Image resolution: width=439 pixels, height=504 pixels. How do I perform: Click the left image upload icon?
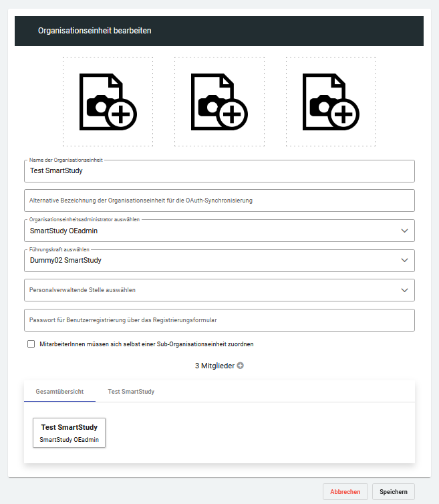[x=108, y=101]
